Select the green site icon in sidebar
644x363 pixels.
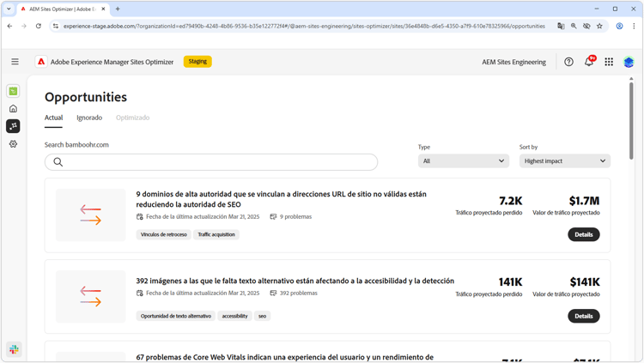13,91
